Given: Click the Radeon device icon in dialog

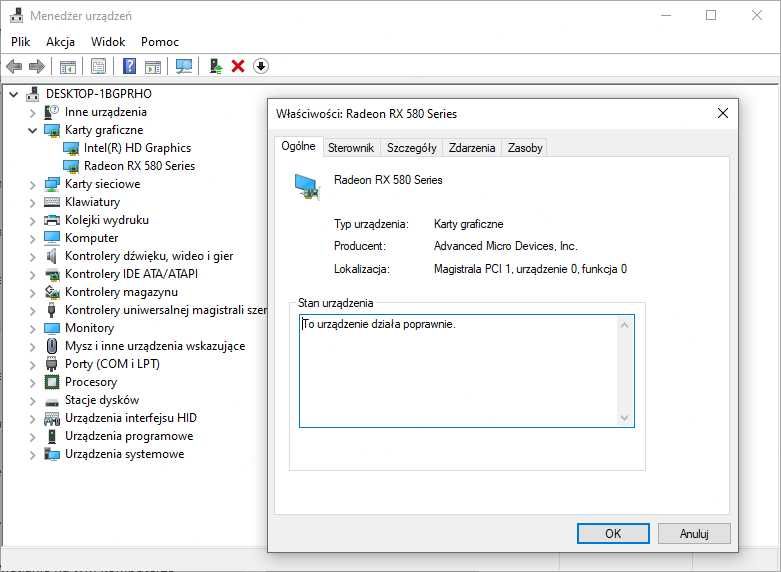Looking at the screenshot, I should pyautogui.click(x=306, y=187).
